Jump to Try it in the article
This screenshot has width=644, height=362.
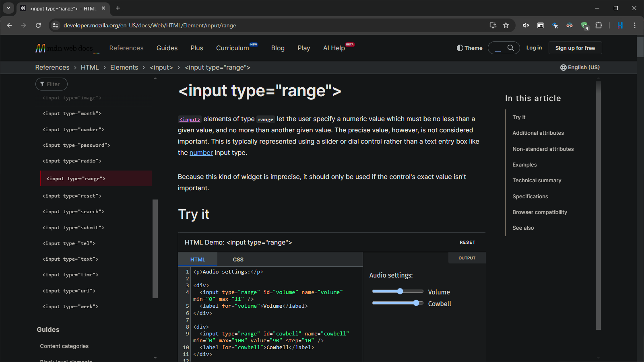pos(519,117)
